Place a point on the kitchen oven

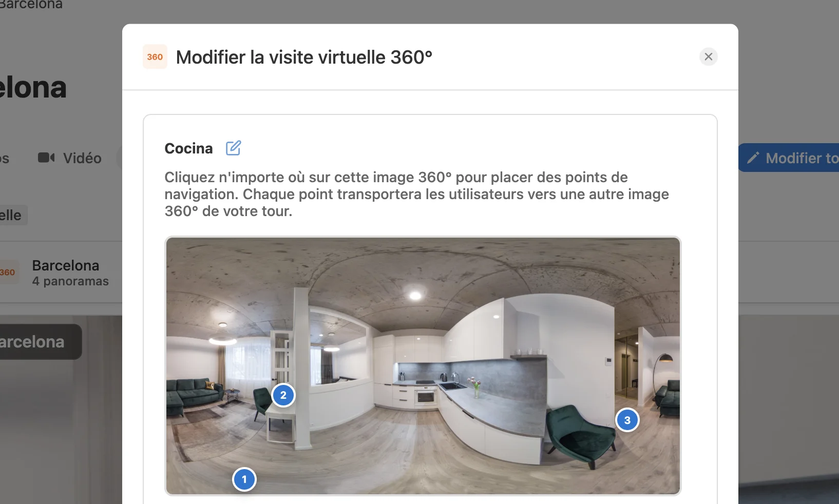[425, 397]
